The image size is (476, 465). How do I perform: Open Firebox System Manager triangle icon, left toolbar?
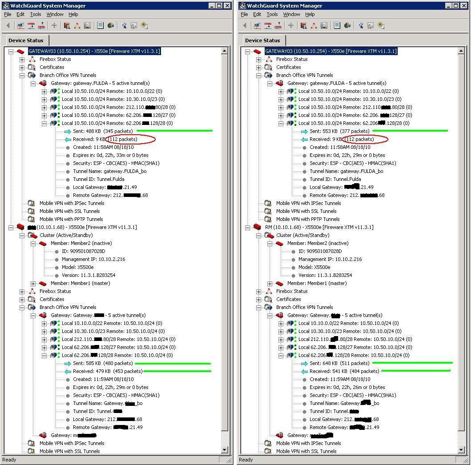[77, 25]
